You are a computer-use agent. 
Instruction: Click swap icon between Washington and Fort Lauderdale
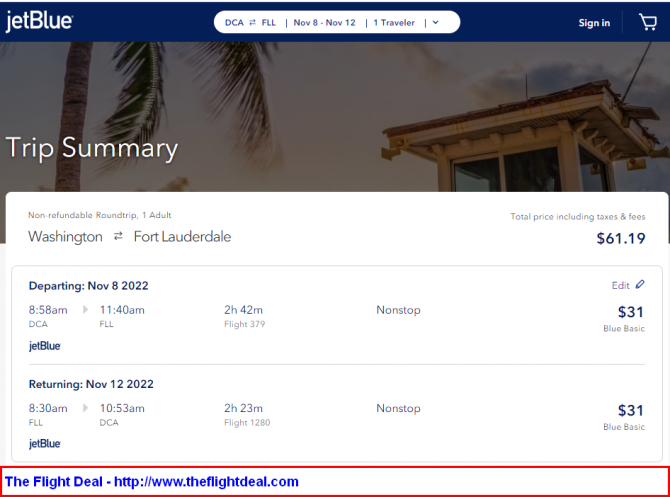pos(118,236)
